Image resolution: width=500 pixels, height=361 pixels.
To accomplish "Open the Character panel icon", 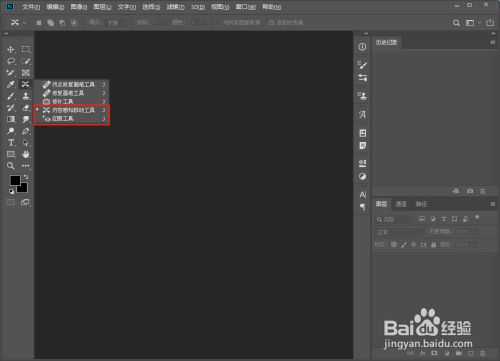I will 363,194.
